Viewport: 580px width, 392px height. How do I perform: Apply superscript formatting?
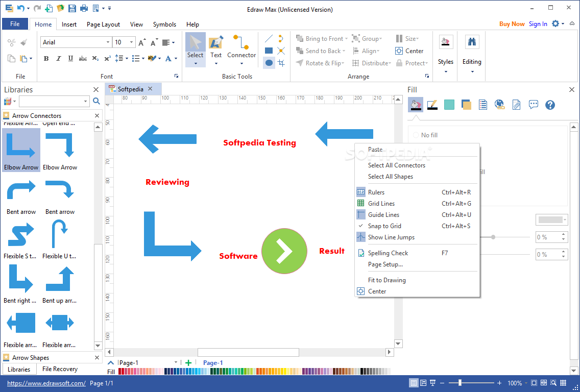(x=107, y=58)
